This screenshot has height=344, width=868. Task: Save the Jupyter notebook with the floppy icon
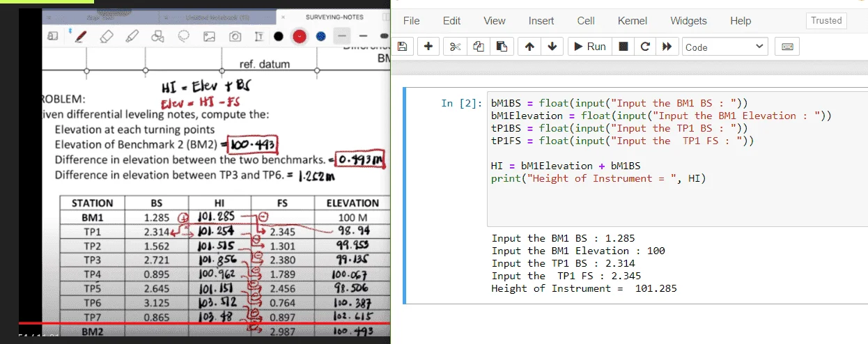pyautogui.click(x=402, y=47)
